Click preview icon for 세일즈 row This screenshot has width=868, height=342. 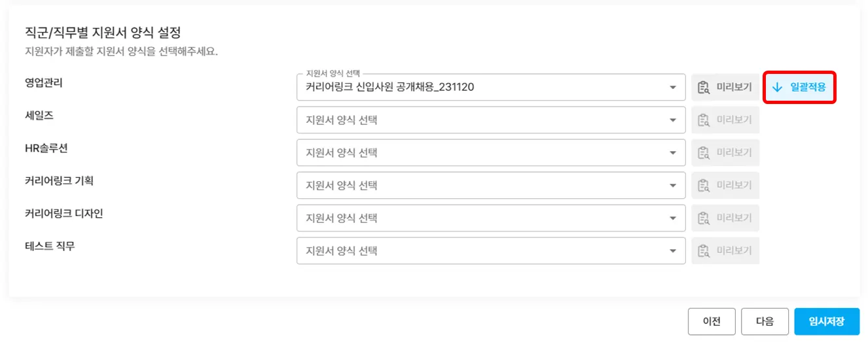pyautogui.click(x=704, y=120)
